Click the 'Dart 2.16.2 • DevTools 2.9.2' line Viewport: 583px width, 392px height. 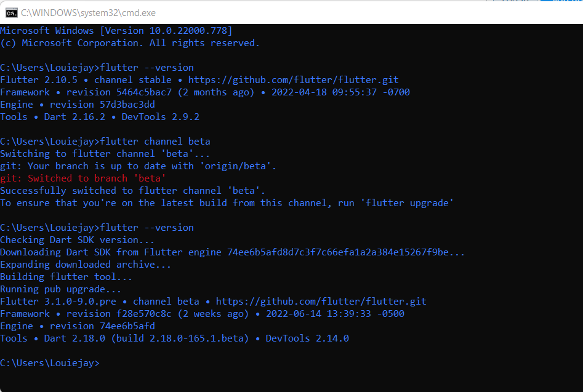(x=100, y=117)
